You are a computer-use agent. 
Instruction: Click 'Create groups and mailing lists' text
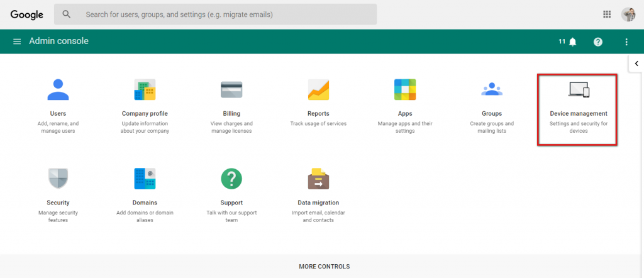[492, 127]
